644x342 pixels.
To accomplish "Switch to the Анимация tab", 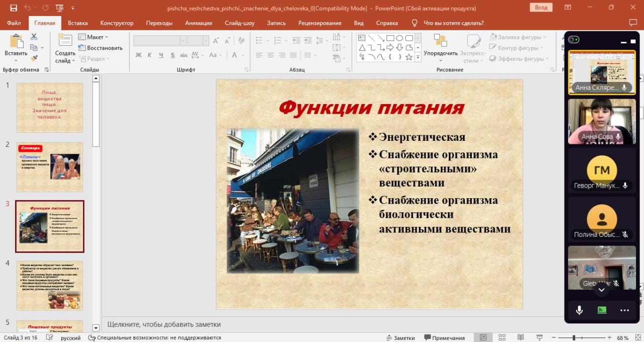I will coord(198,23).
